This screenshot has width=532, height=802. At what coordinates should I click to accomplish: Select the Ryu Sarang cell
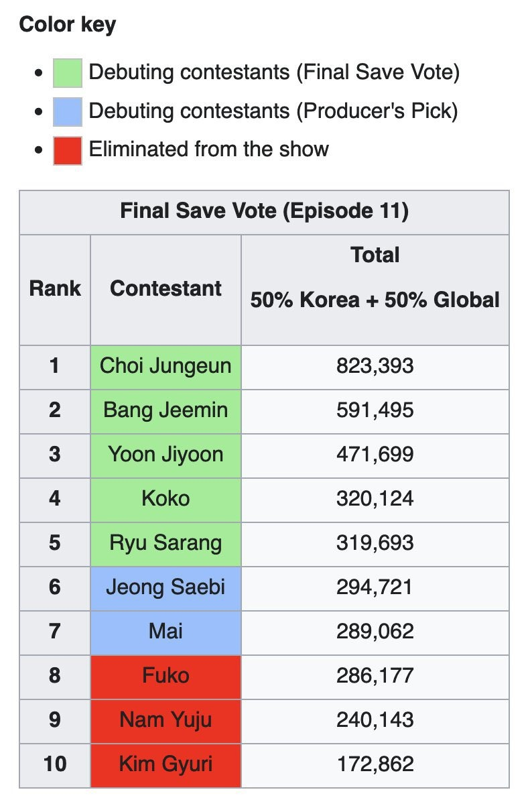165,543
